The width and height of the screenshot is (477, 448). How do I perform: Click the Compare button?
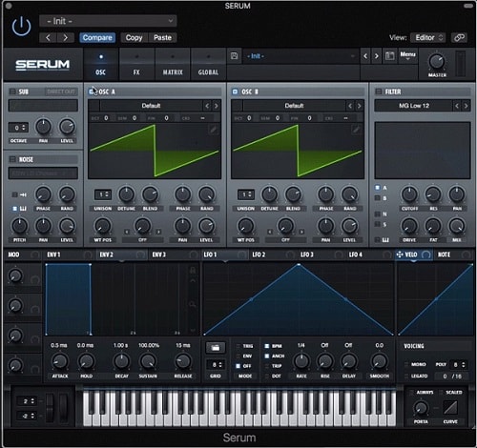(97, 38)
